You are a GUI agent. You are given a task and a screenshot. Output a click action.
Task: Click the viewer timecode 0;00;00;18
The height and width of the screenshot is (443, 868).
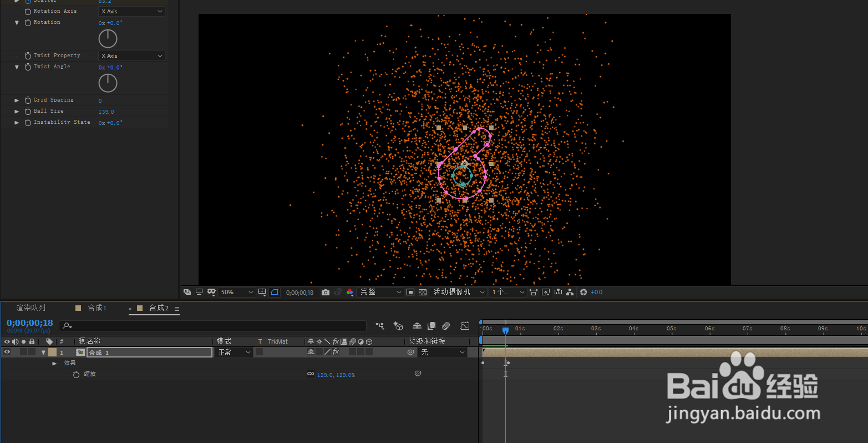pos(300,293)
